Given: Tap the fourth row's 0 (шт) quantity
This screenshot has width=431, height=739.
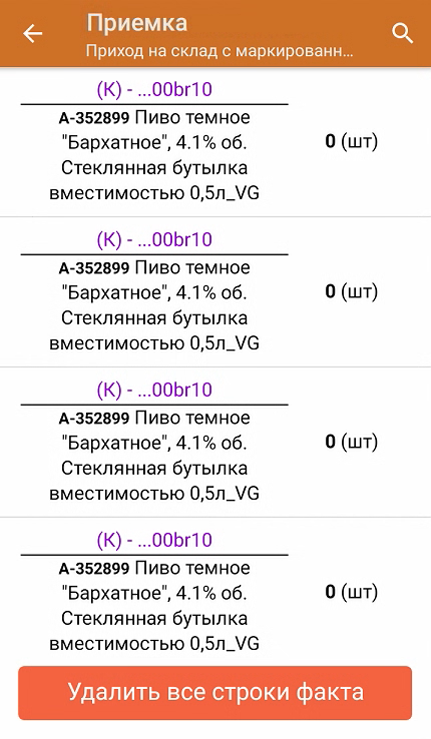Looking at the screenshot, I should pyautogui.click(x=351, y=592).
